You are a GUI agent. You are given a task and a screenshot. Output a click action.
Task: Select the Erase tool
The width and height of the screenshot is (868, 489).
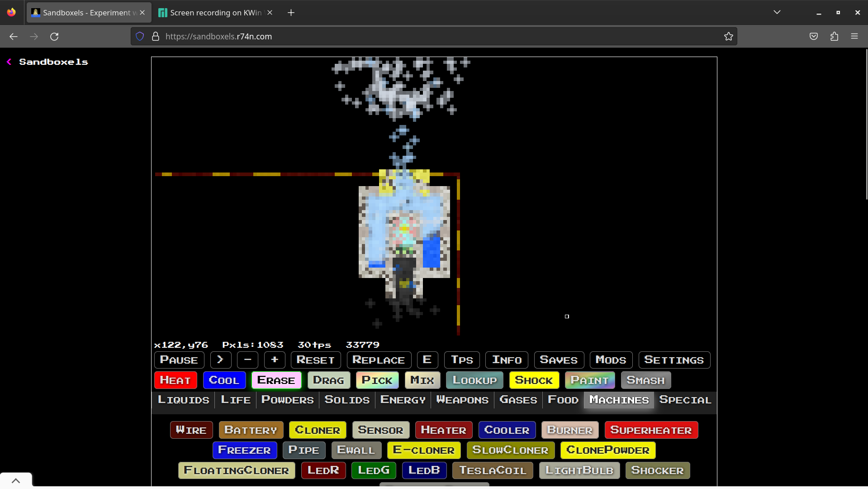coord(277,380)
